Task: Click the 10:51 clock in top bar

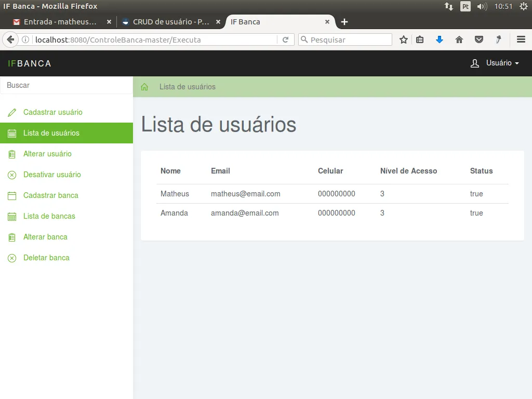Action: click(503, 6)
